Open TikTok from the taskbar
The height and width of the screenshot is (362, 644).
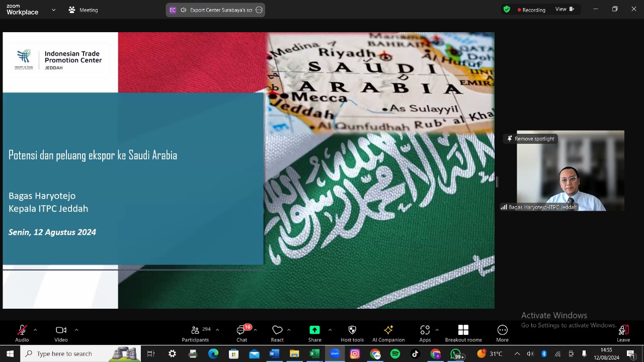coord(415,353)
